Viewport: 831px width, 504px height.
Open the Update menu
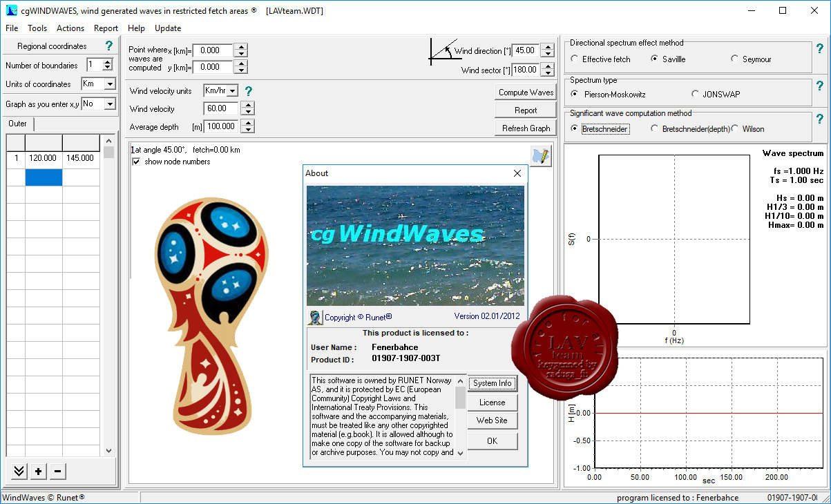tap(168, 28)
